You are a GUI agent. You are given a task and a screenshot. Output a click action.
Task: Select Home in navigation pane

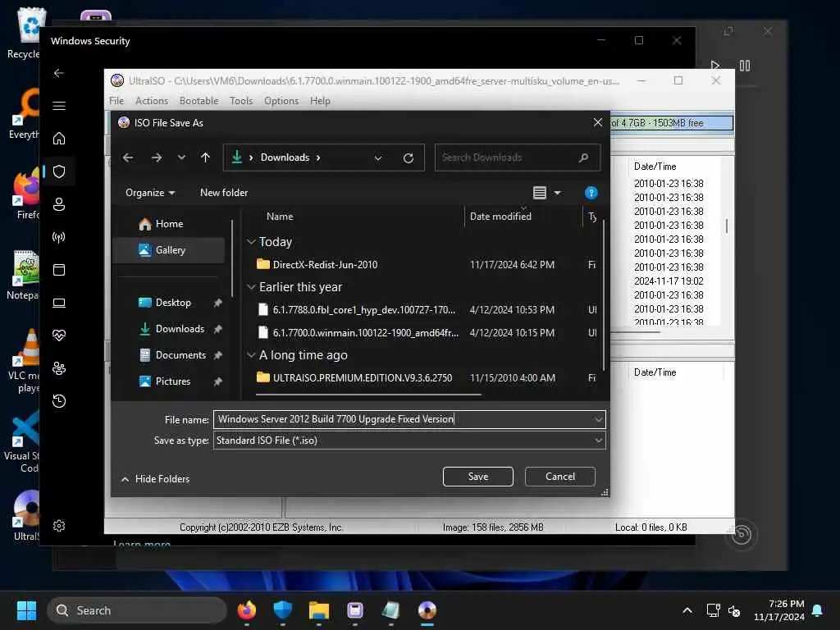point(169,224)
